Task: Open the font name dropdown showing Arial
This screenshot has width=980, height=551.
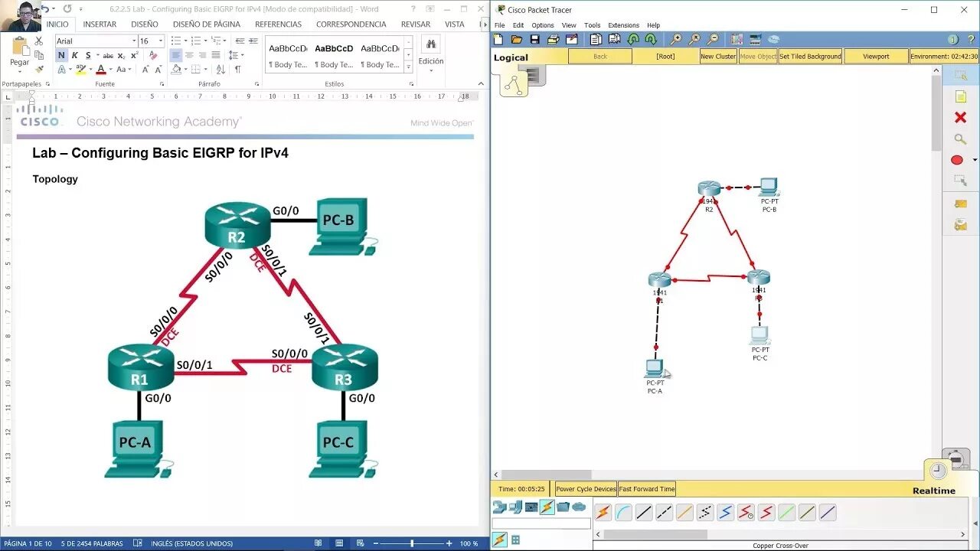Action: click(x=135, y=41)
